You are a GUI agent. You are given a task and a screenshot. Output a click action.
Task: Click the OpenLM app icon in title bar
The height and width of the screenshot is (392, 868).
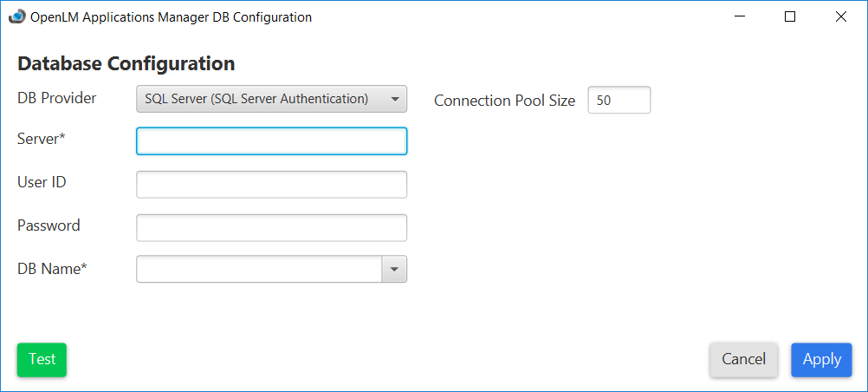point(16,16)
